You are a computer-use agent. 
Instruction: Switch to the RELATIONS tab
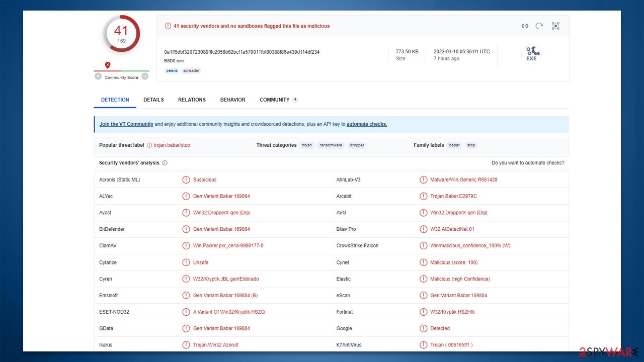click(192, 100)
